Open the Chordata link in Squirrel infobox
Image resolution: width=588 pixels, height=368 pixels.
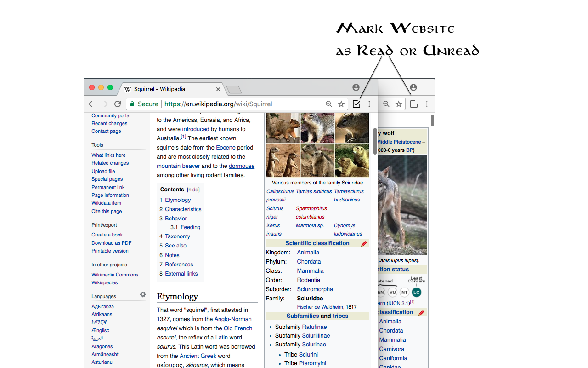309,262
